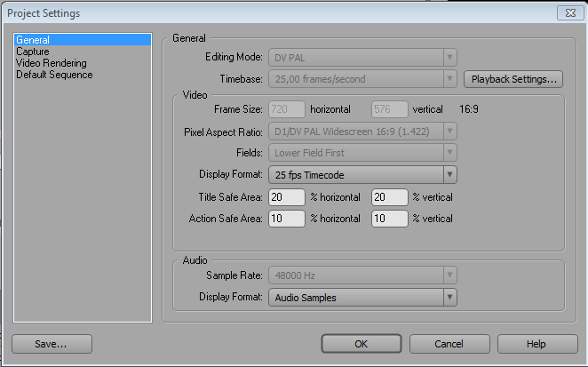Viewport: 588px width, 367px height.
Task: Open the Capture settings page
Action: click(x=33, y=52)
